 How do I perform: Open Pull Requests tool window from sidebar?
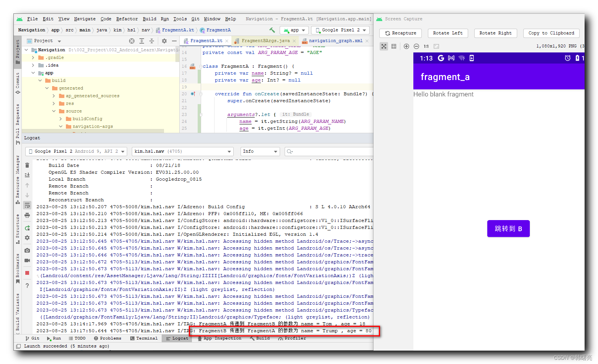[18, 124]
